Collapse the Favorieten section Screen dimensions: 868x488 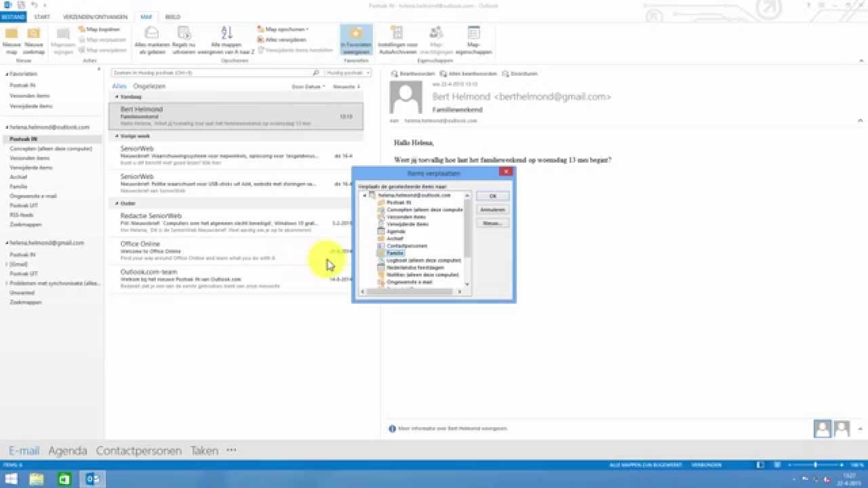pyautogui.click(x=7, y=74)
